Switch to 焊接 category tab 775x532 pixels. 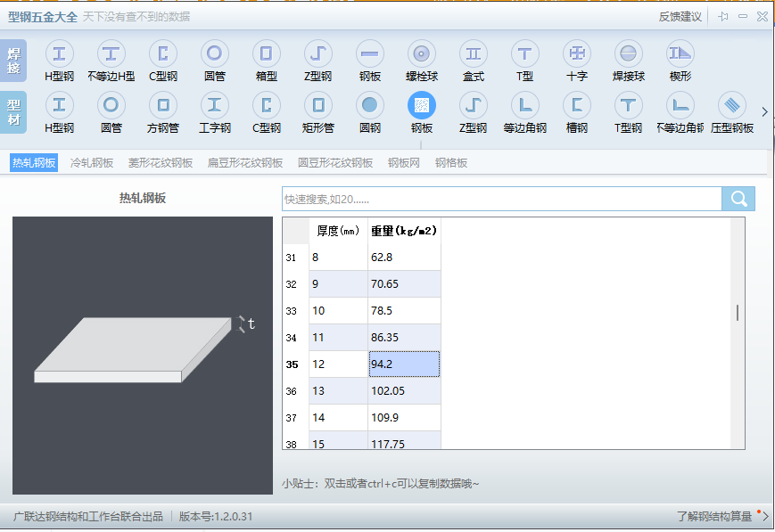13,61
